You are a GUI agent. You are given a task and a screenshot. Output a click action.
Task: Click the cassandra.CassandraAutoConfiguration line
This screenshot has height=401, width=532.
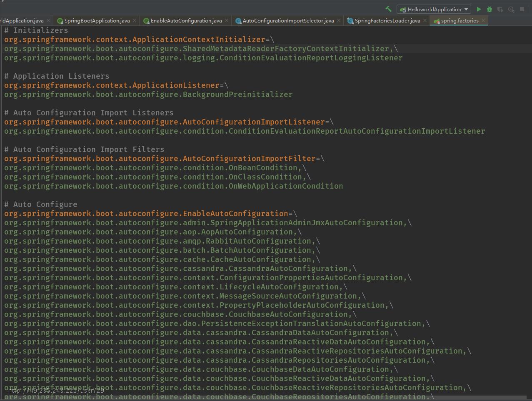tap(180, 269)
